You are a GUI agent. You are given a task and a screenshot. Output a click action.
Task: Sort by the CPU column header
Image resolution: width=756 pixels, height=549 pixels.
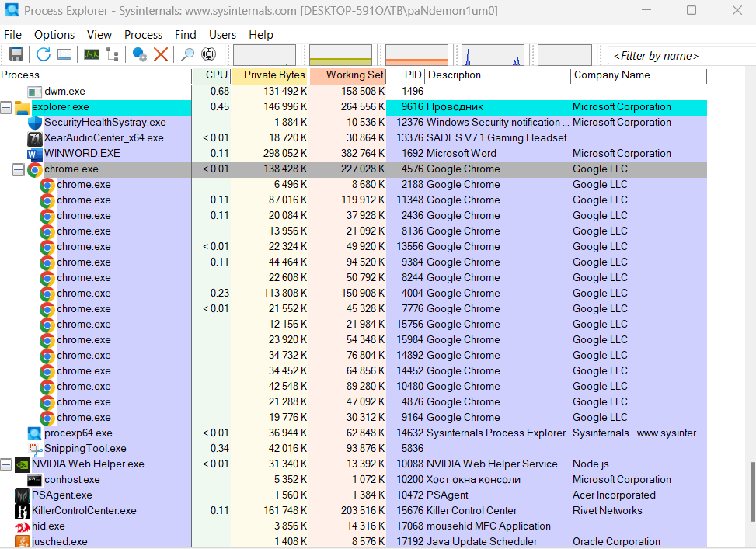(x=211, y=75)
